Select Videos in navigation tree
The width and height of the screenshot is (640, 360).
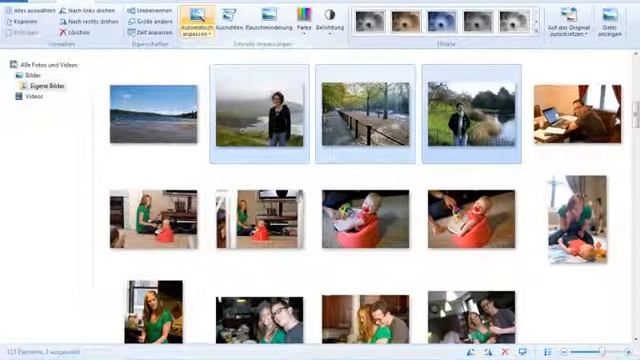pyautogui.click(x=29, y=97)
